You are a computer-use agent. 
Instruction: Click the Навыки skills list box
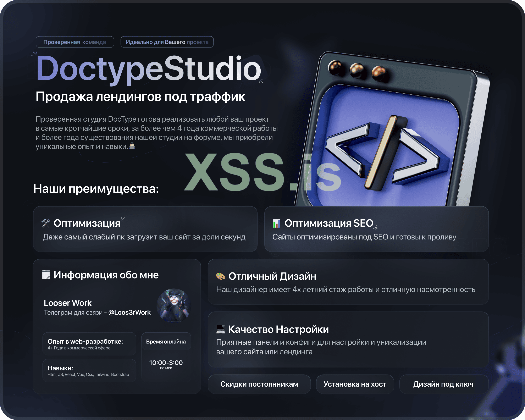(89, 370)
